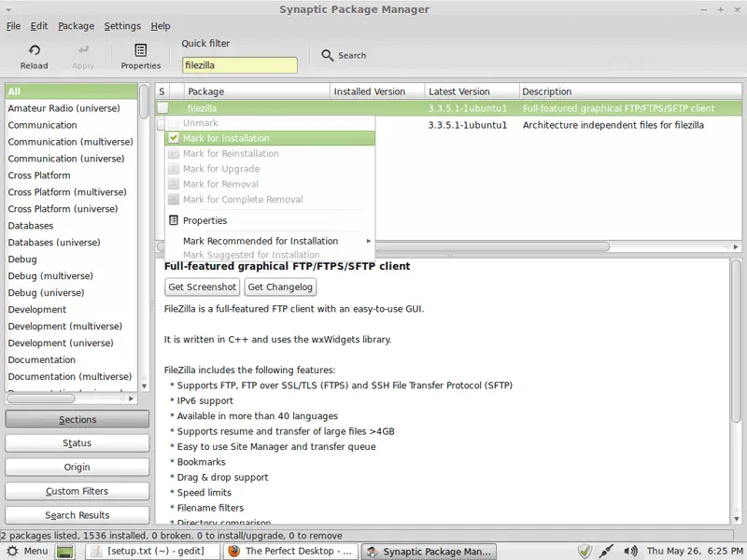This screenshot has width=747, height=560.
Task: Click the sections list horizontal scrollbar
Action: point(40,399)
